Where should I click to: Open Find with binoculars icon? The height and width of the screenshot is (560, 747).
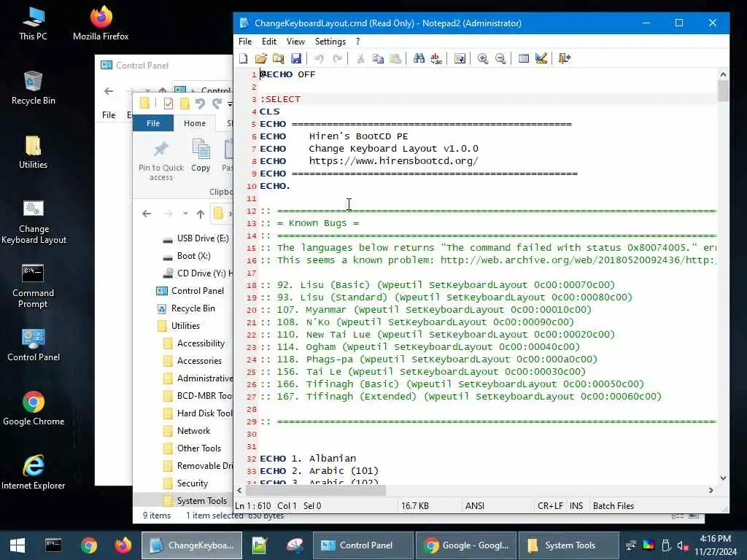pyautogui.click(x=419, y=58)
